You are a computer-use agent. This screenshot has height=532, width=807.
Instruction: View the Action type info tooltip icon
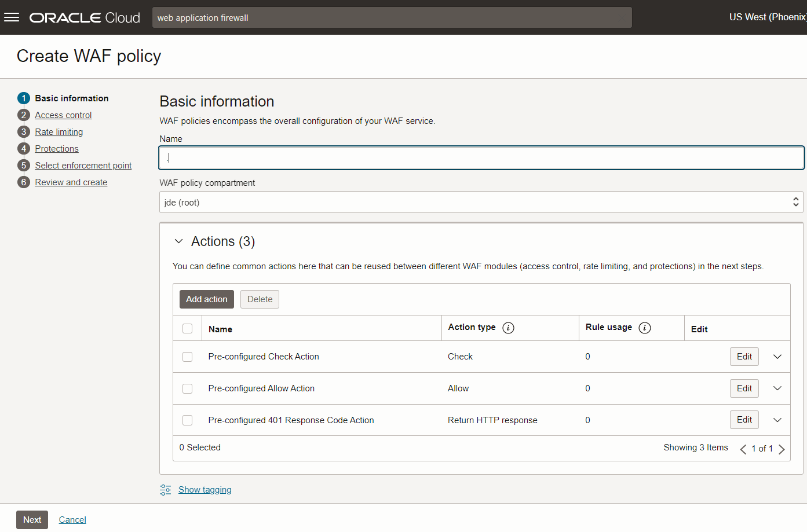509,328
